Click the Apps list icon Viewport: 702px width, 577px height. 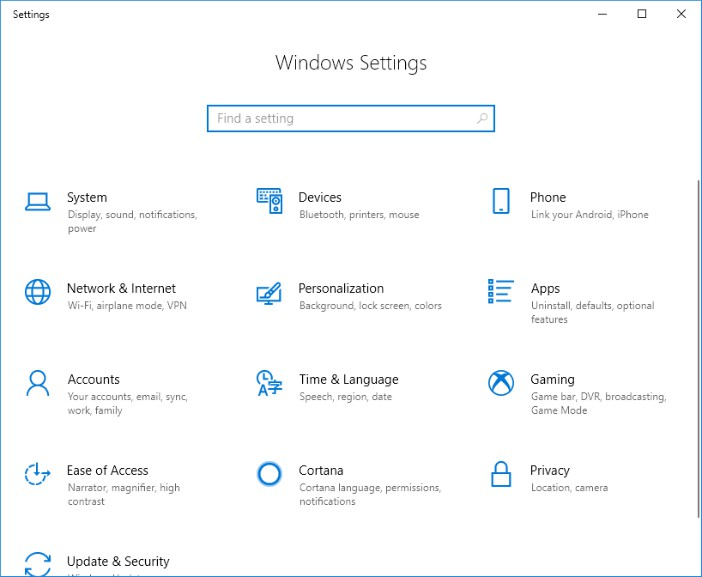click(501, 291)
